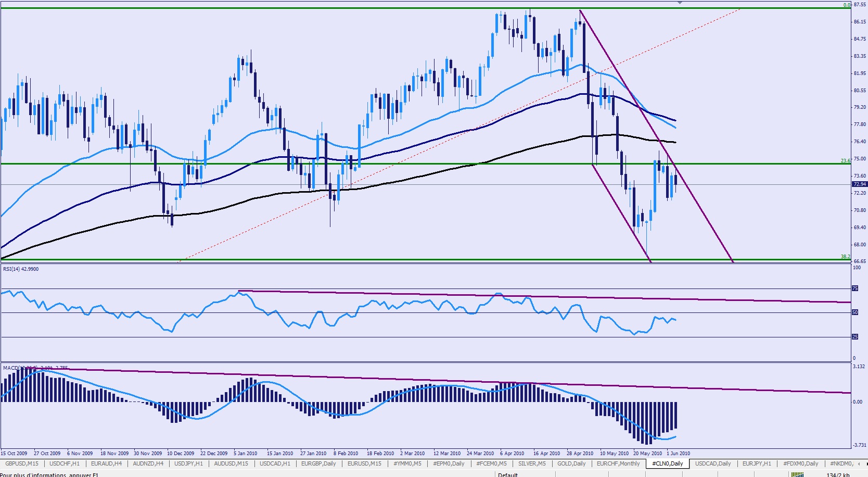Viewport: 868px width, 477px height.
Task: Click the 1 Jun 2010 date label
Action: pyautogui.click(x=679, y=453)
